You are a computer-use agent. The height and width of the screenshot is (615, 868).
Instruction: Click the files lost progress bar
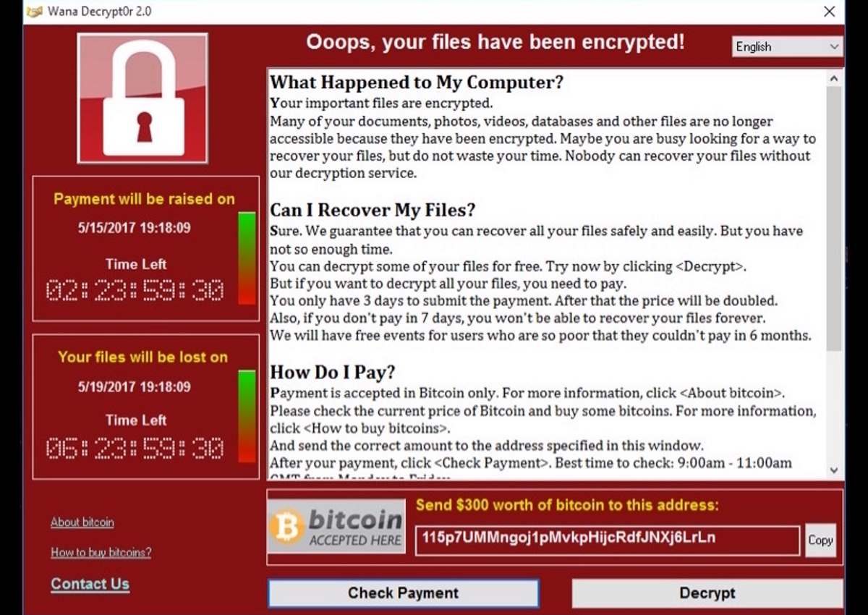coord(247,416)
